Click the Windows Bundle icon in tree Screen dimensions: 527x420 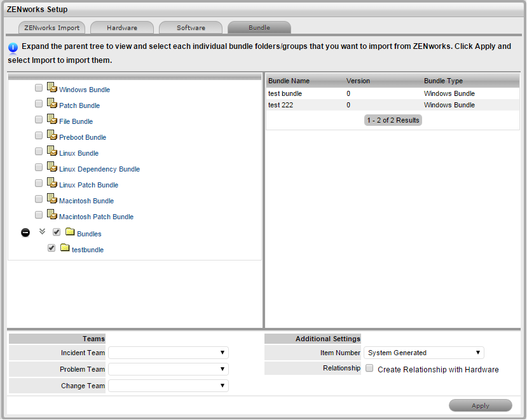click(x=52, y=88)
